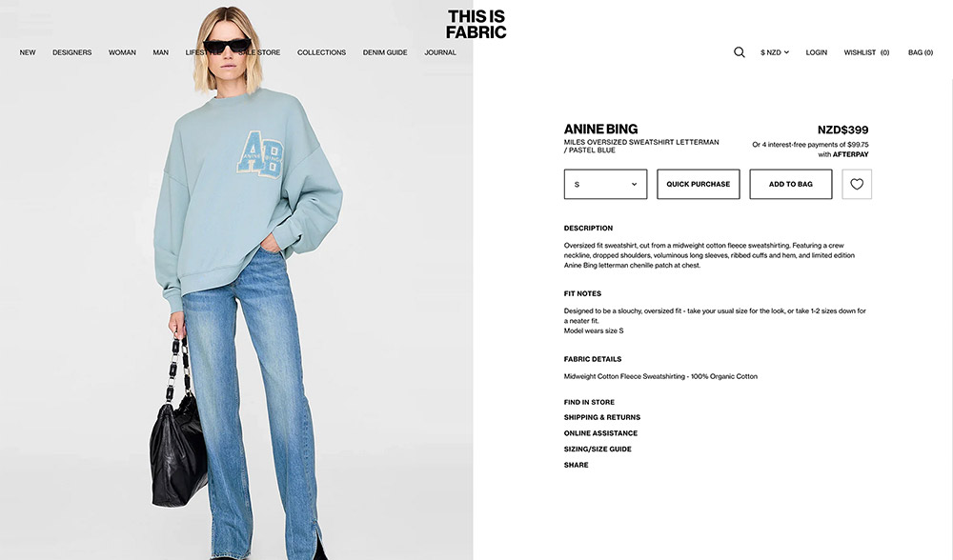The width and height of the screenshot is (953, 560).
Task: Expand Find In Store section
Action: (589, 402)
